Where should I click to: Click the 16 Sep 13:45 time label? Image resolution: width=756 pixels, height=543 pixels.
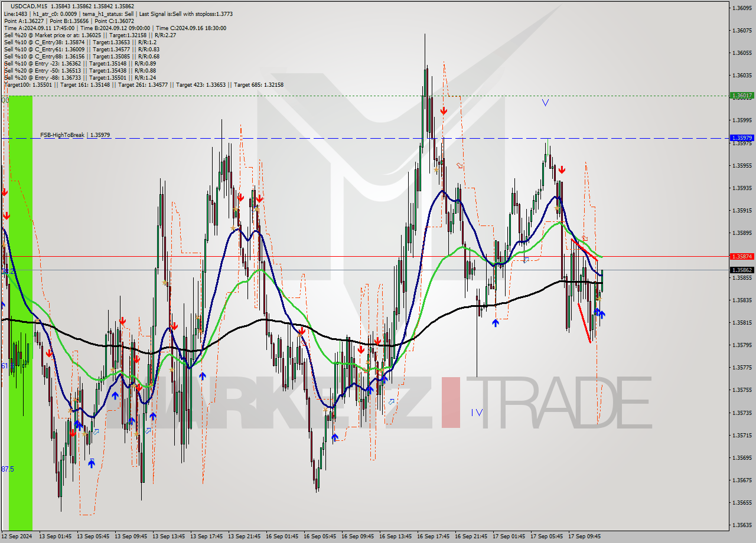(x=395, y=537)
